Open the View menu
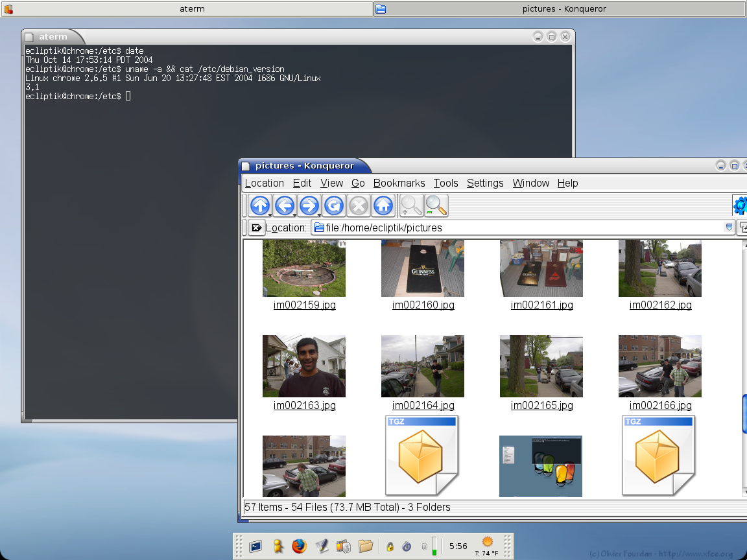This screenshot has height=560, width=747. pyautogui.click(x=331, y=183)
